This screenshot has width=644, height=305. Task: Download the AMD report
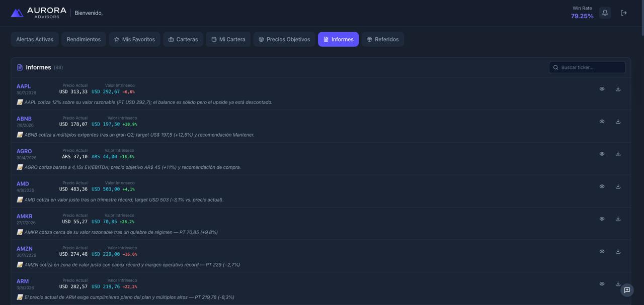coord(618,186)
